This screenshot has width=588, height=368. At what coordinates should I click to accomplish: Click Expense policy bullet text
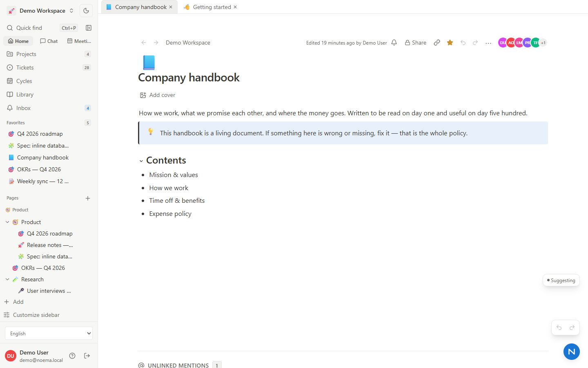(170, 213)
